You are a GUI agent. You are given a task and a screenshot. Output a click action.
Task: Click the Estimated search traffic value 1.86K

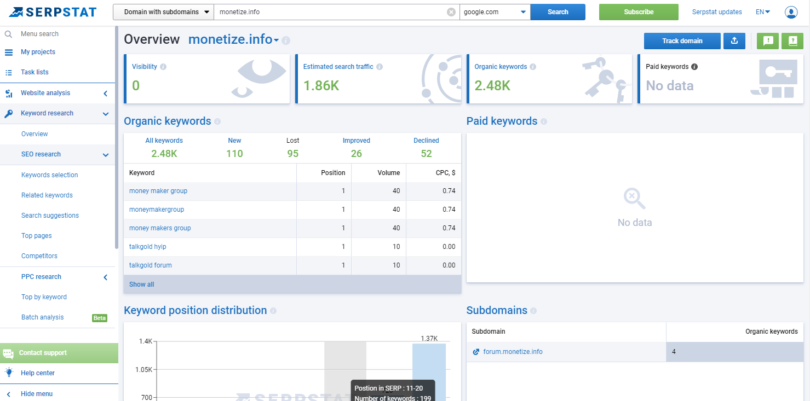coord(321,85)
